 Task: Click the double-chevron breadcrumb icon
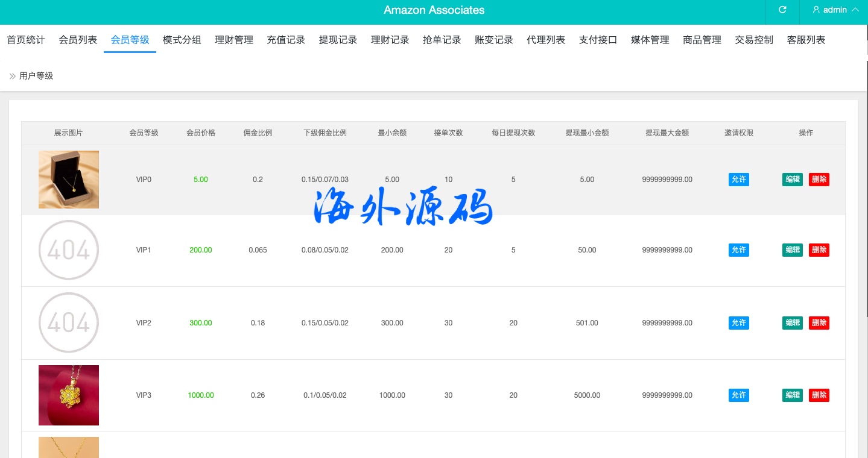click(x=12, y=76)
